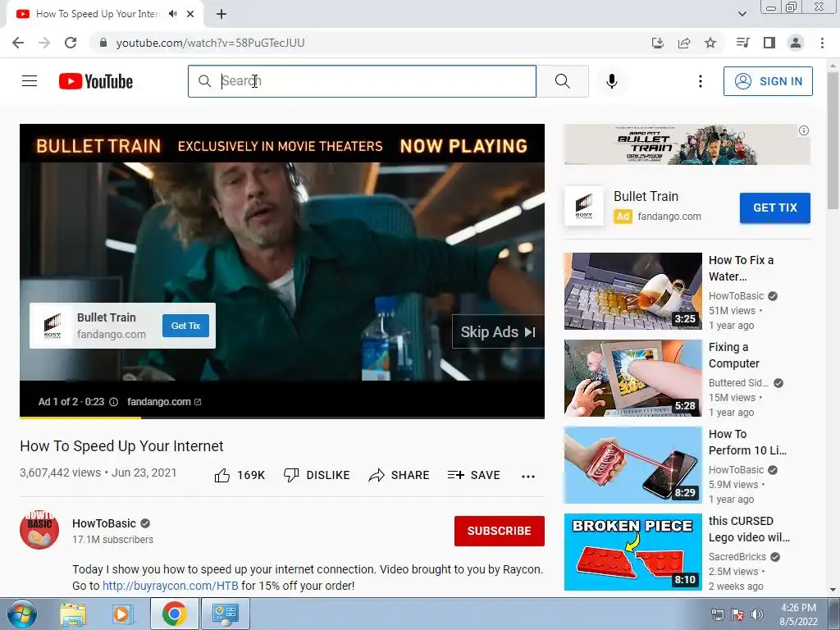This screenshot has height=630, width=840.
Task: Click Buttered Sid... channel name
Action: (738, 382)
